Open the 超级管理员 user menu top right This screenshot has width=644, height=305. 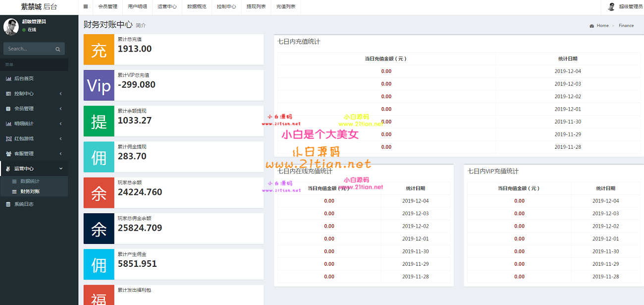625,7
